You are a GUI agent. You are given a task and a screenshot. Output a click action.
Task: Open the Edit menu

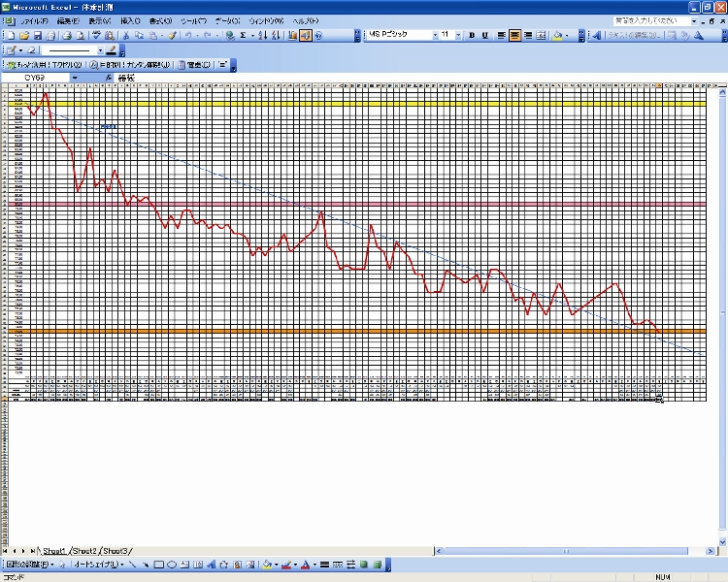pos(68,21)
